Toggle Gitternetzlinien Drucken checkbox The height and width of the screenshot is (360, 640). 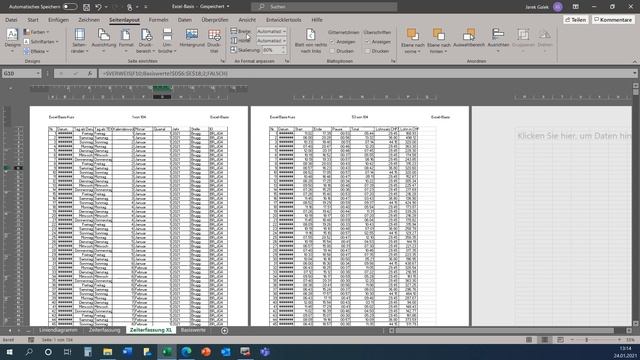coord(332,51)
